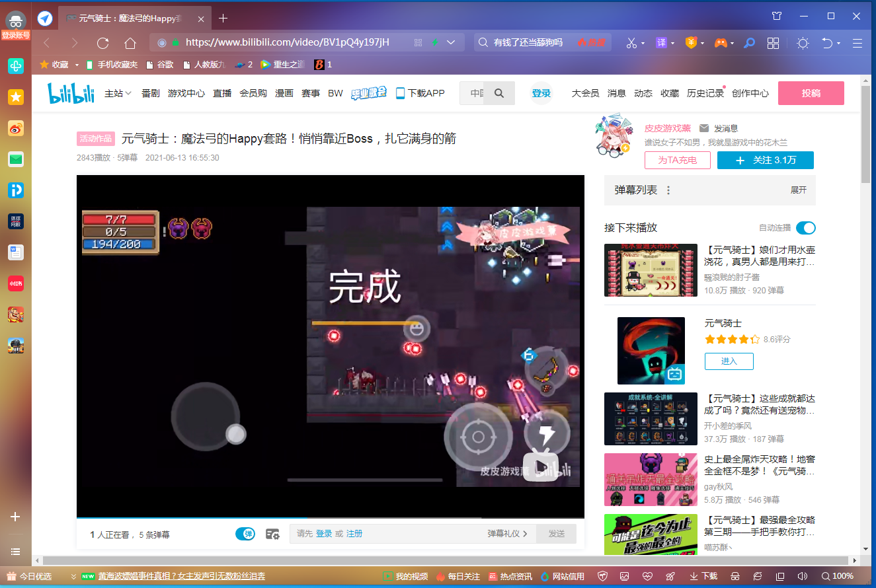Open danmaku list more options (three dots)
The height and width of the screenshot is (588, 876).
(x=668, y=190)
